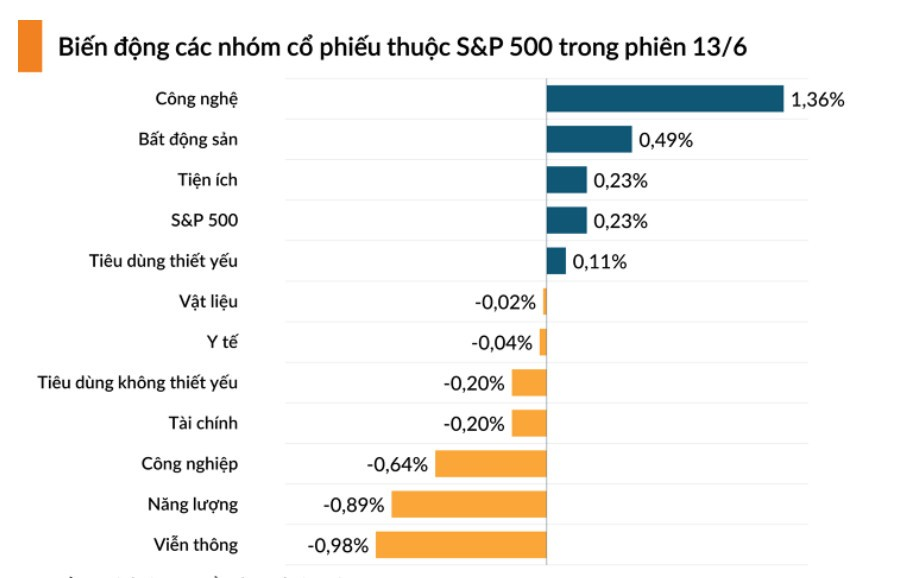Screen dimensions: 905x578
Task: Click the -0,98% data label
Action: pos(338,545)
